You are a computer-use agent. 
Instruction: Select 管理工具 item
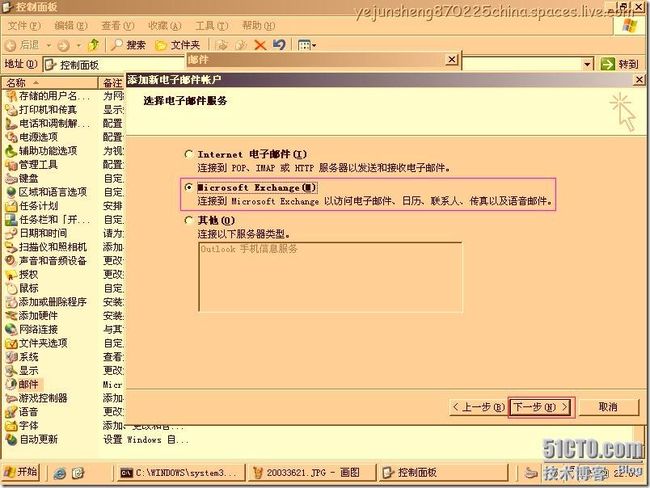(x=32, y=165)
